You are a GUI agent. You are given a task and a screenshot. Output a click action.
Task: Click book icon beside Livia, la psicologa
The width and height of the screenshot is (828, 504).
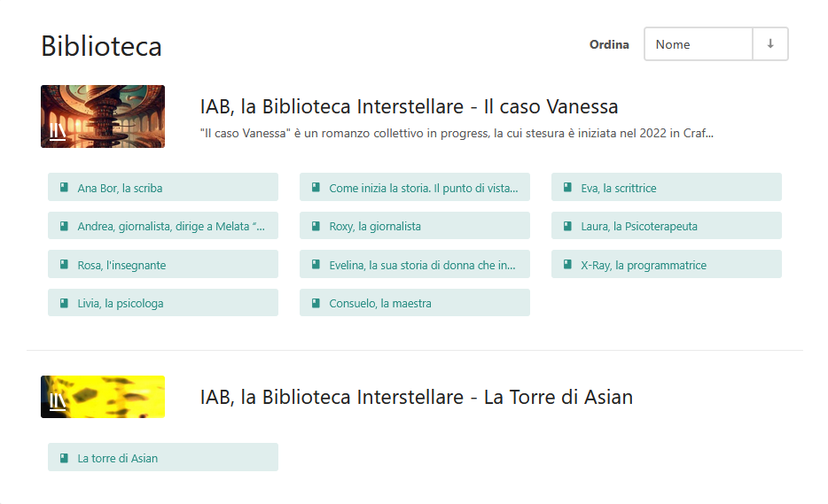64,303
